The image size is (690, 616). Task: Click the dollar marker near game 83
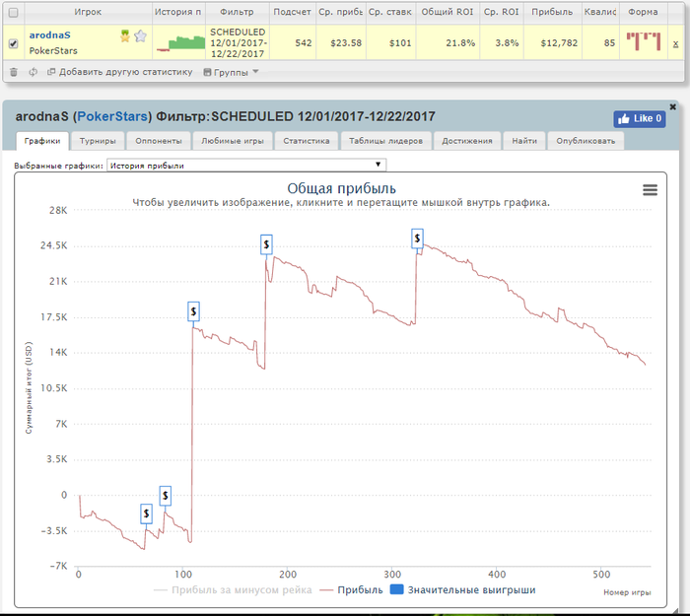click(165, 496)
